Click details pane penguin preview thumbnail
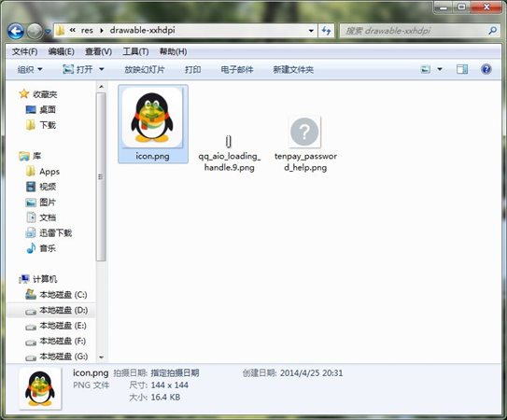507x420 pixels. pos(40,388)
